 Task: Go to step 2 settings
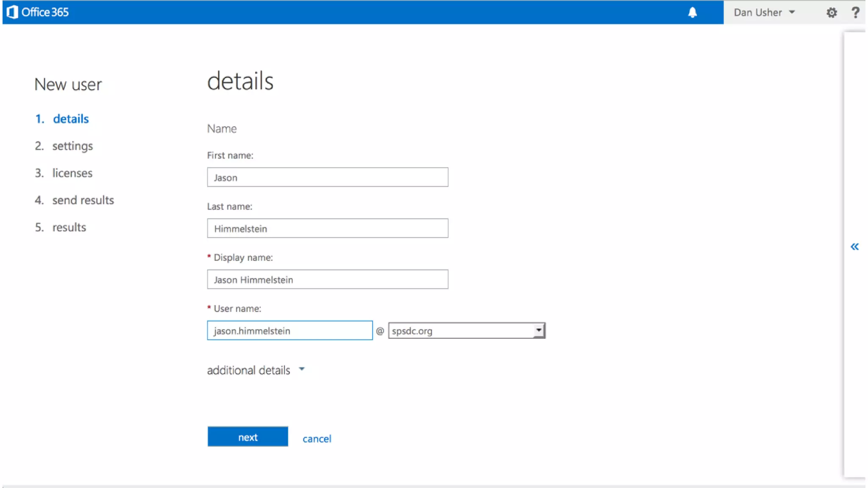click(72, 146)
